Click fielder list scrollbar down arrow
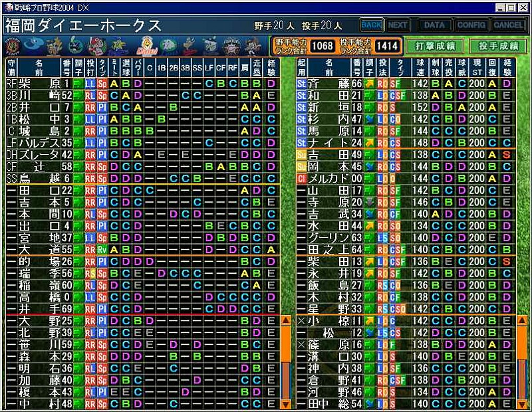The height and width of the screenshot is (412, 532). (x=286, y=404)
